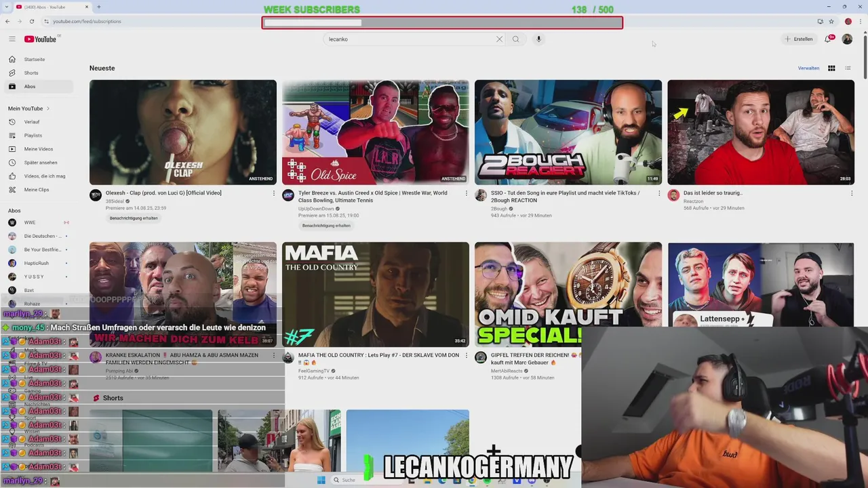Switch subscriptions to grid view
This screenshot has height=488, width=868.
click(831, 68)
